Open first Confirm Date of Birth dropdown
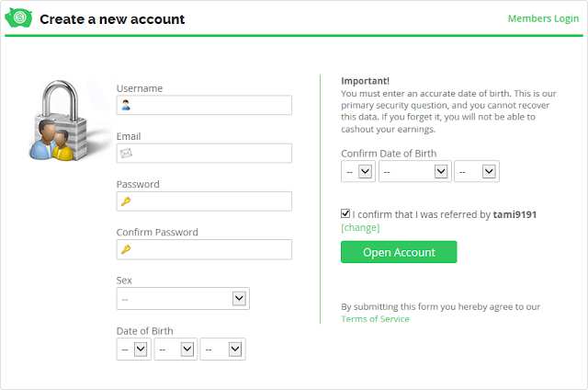Image resolution: width=588 pixels, height=390 pixels. (x=358, y=171)
